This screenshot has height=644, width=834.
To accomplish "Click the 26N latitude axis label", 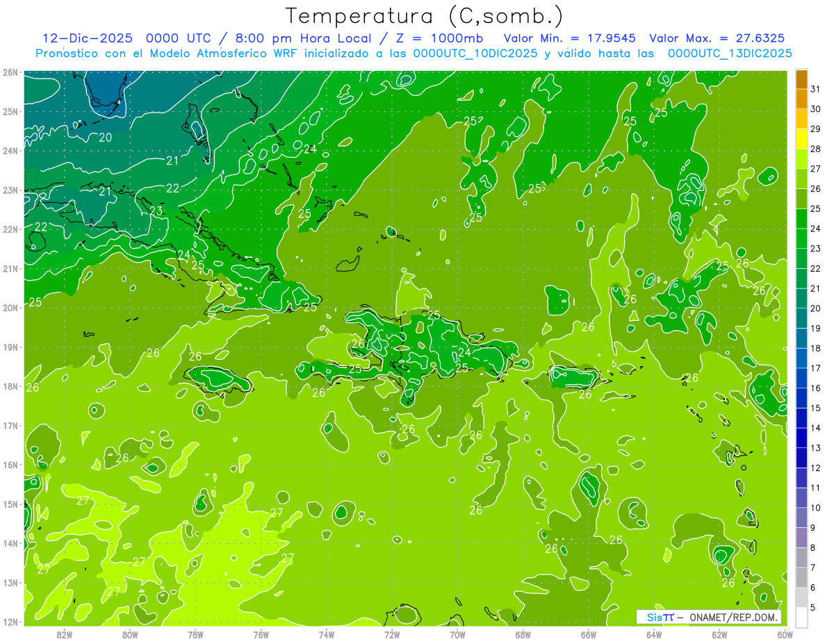I will tap(10, 72).
